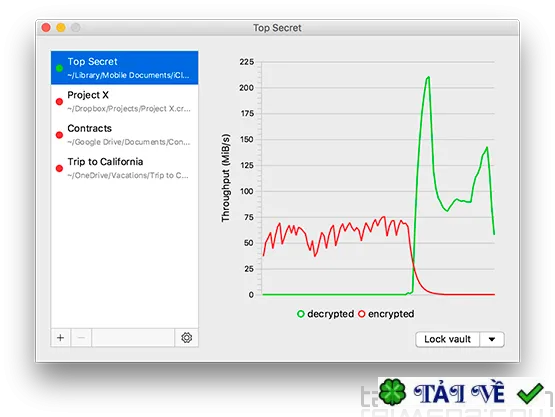
Task: Click the minus icon to remove vault
Action: point(81,338)
